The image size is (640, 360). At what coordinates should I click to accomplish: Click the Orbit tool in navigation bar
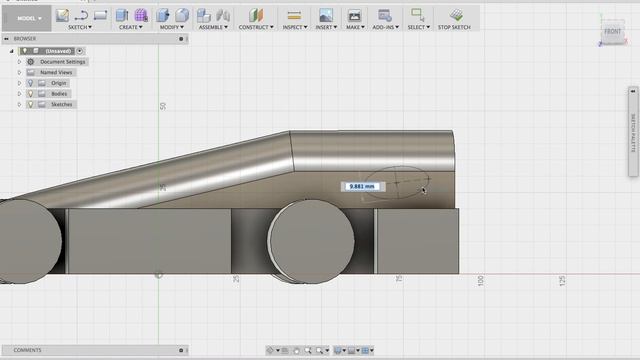tap(270, 350)
